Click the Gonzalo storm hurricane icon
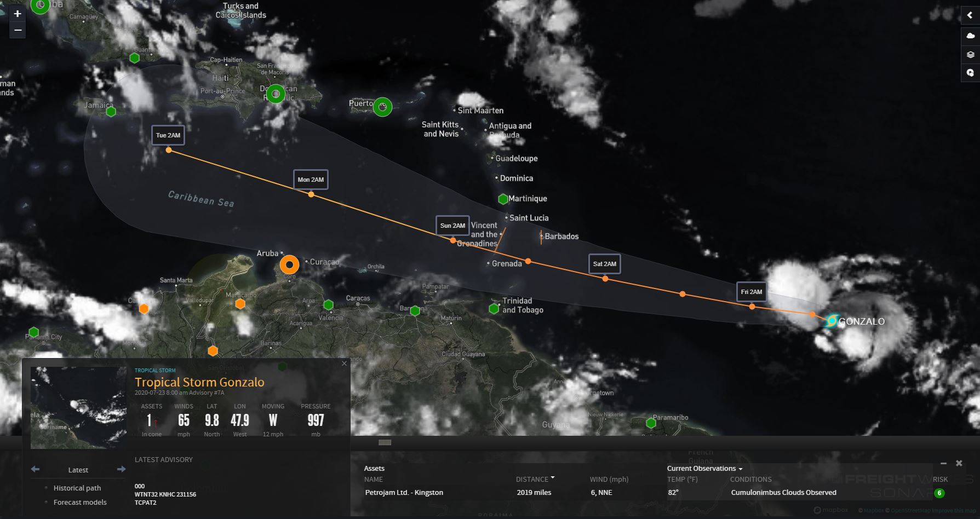The height and width of the screenshot is (519, 980). [x=832, y=321]
